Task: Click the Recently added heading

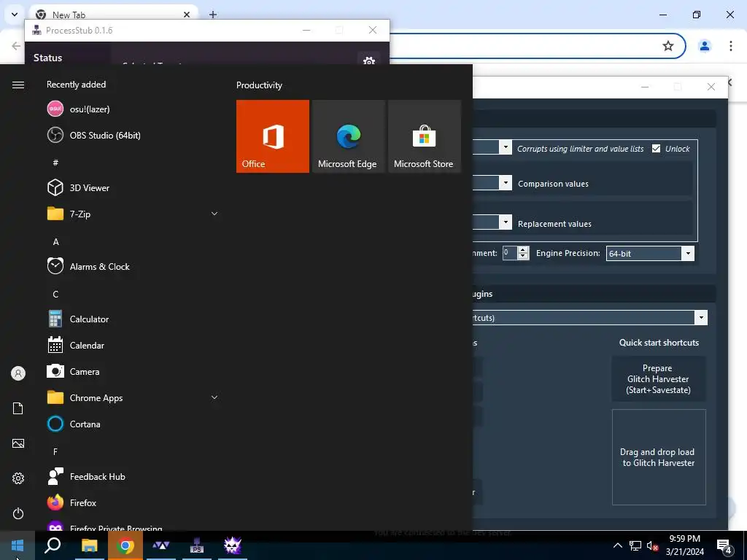Action: pos(76,85)
